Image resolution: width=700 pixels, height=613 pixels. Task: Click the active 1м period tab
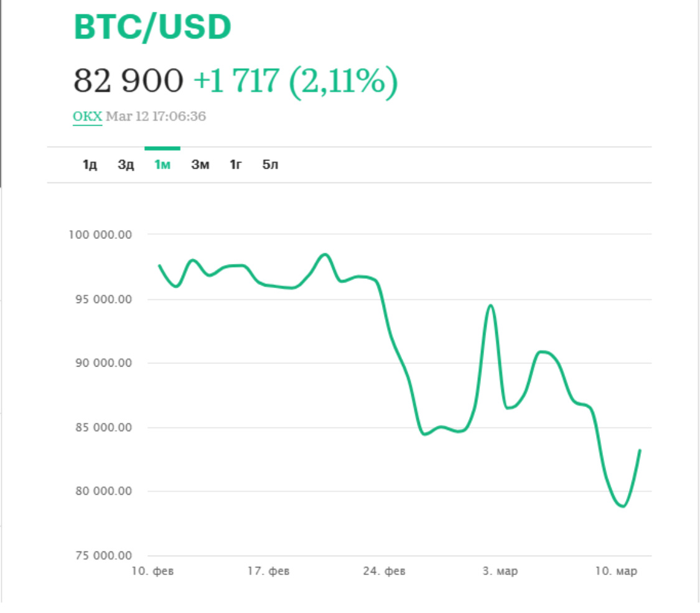(162, 165)
